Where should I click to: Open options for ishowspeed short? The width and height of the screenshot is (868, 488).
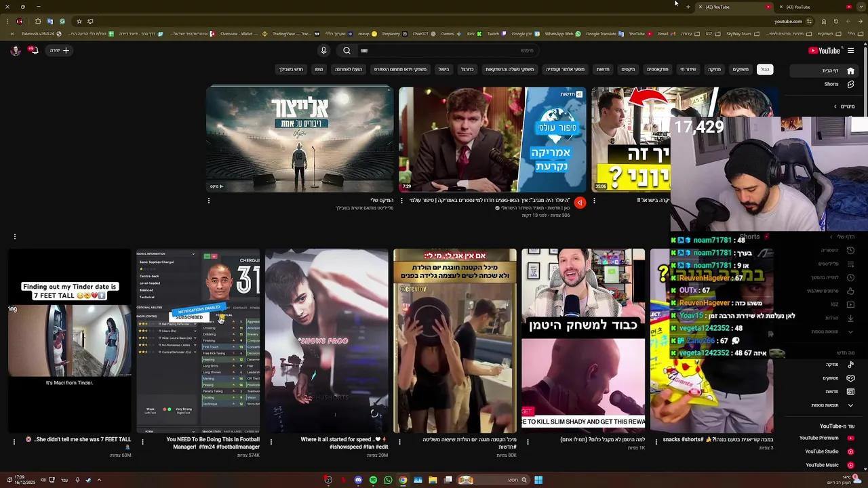[x=271, y=441]
